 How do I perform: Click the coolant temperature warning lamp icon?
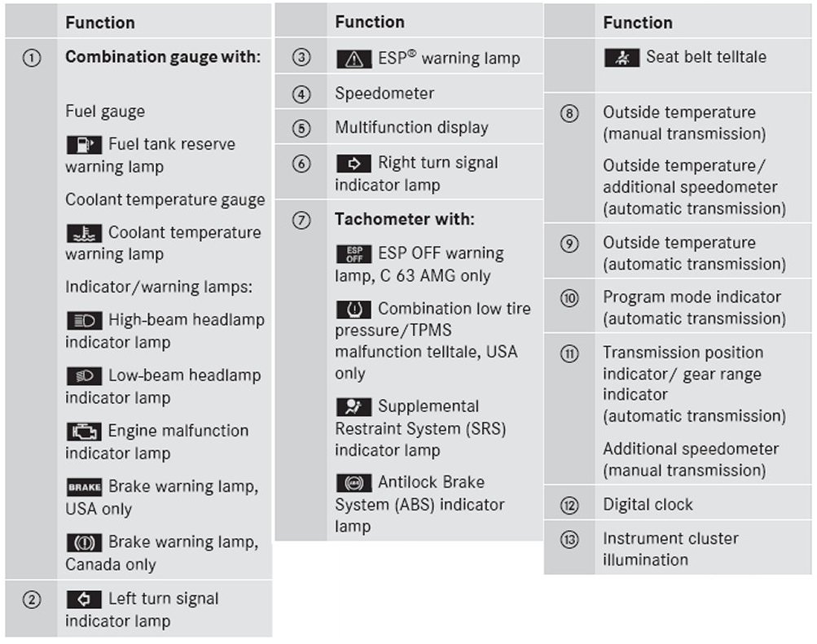[x=84, y=233]
